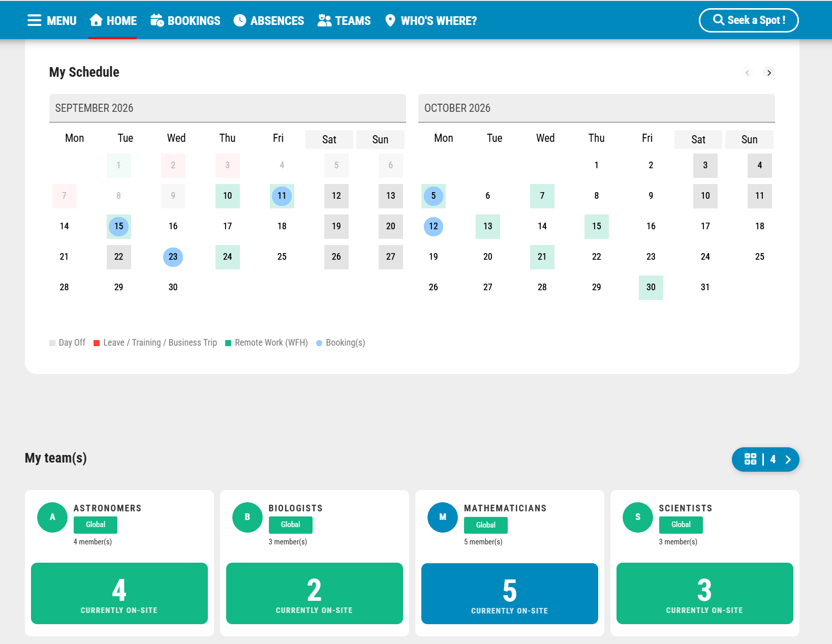Open Mathematicians 5 currently on-site panel
Screen dimensions: 832x644
[510, 594]
